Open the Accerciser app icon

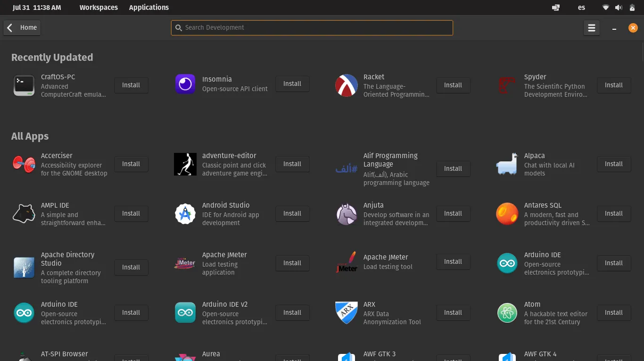click(24, 164)
